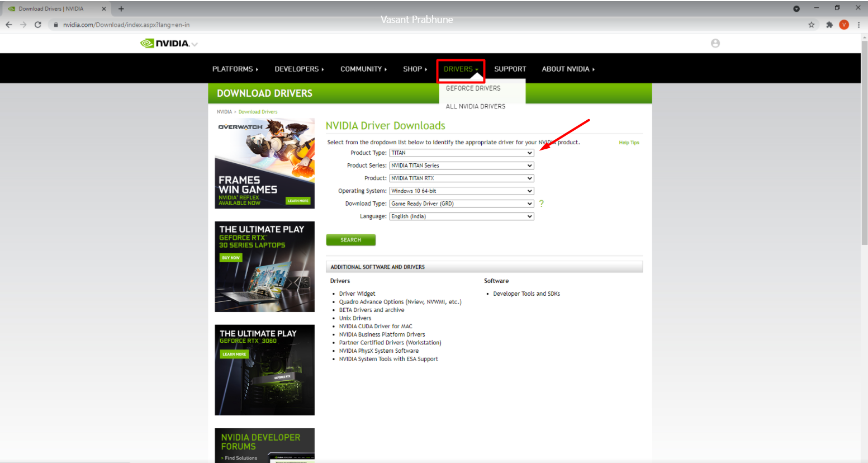Click the browser forward arrow

click(x=23, y=25)
